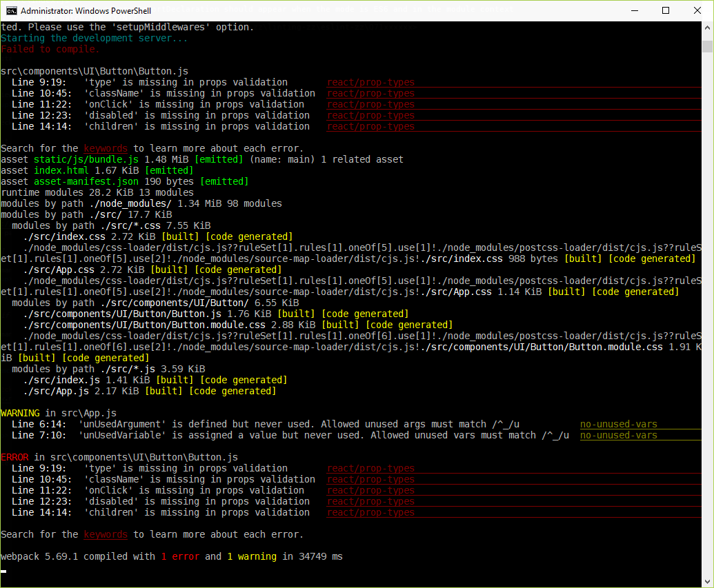714x588 pixels.
Task: Click 'static/js/bundle.js' asset name
Action: [86, 159]
